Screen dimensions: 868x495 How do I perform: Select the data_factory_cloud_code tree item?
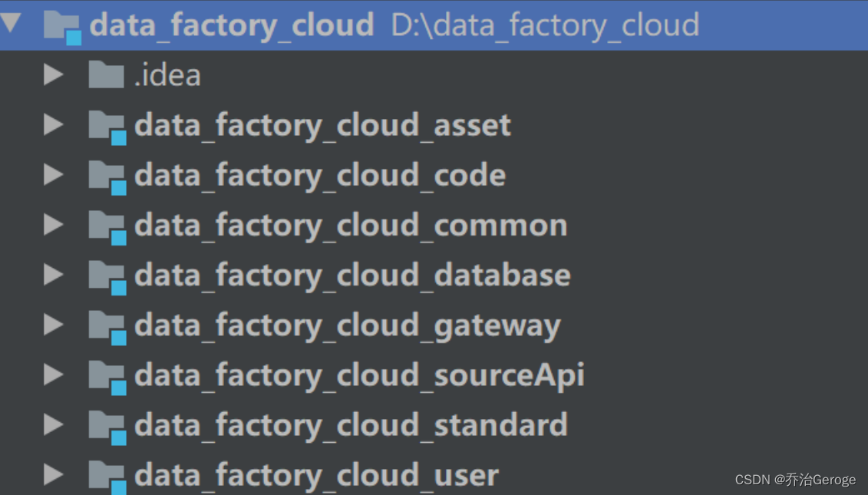(319, 175)
